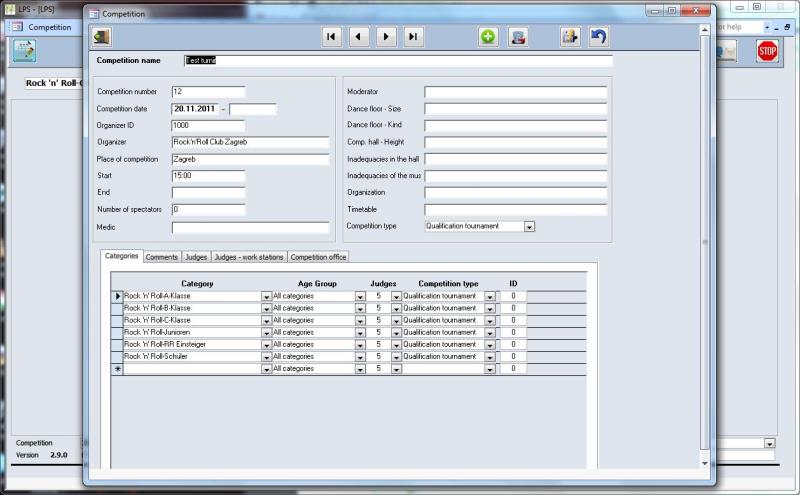
Task: Go to the next record
Action: coord(386,37)
